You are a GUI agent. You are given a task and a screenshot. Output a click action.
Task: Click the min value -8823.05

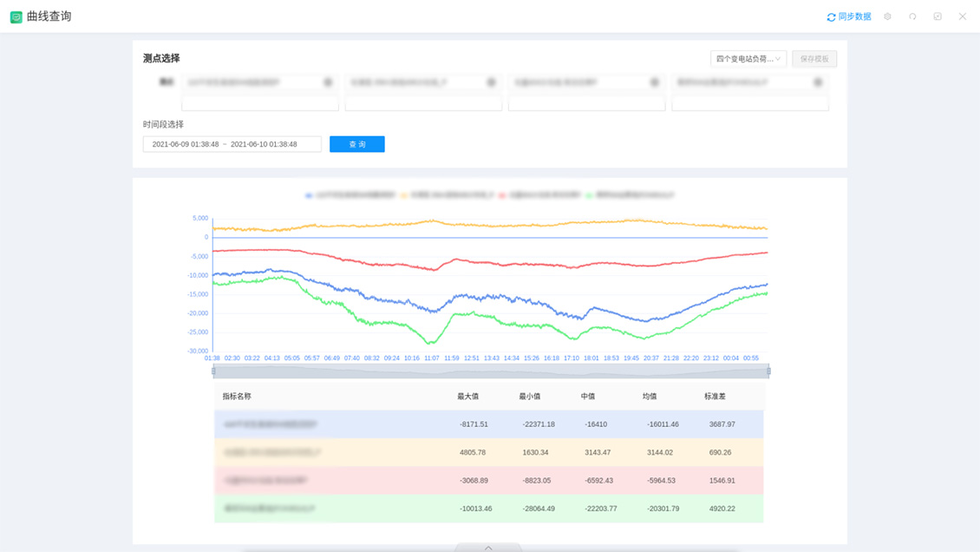click(x=537, y=481)
